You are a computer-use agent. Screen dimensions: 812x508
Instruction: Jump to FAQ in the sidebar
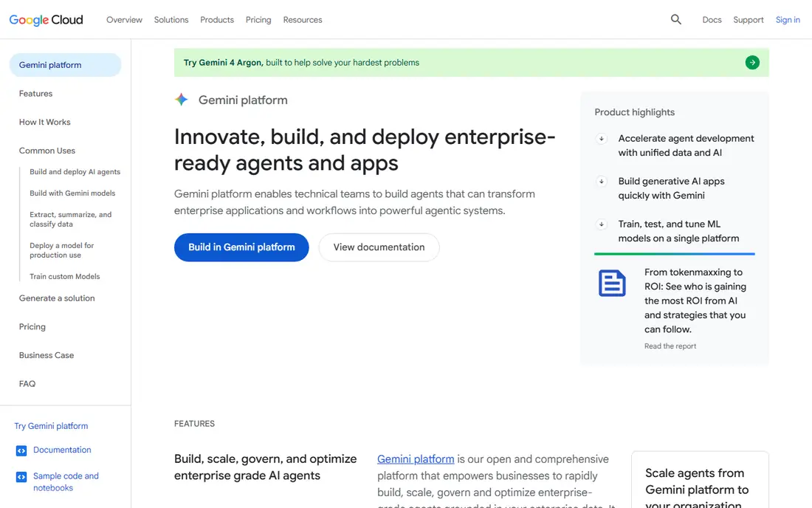click(x=27, y=383)
